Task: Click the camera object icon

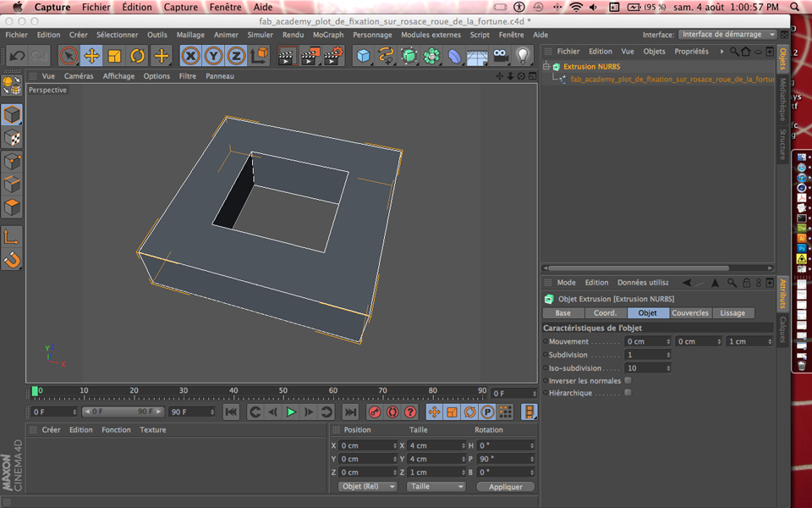Action: point(501,57)
